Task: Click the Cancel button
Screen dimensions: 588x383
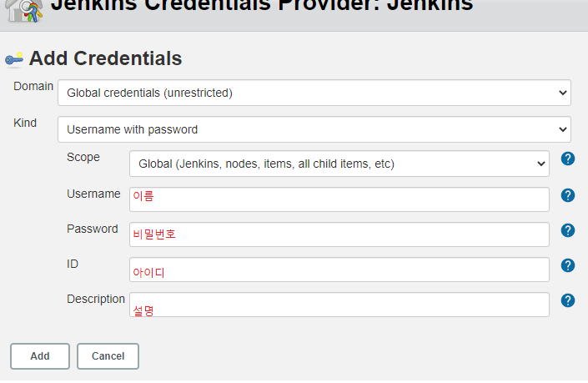Action: pyautogui.click(x=108, y=356)
